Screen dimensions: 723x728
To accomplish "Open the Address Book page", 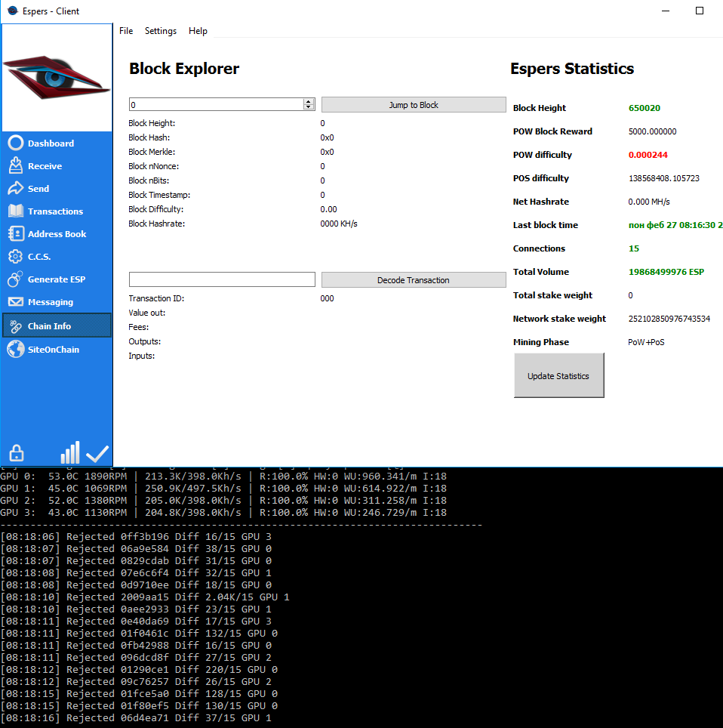I will [57, 234].
